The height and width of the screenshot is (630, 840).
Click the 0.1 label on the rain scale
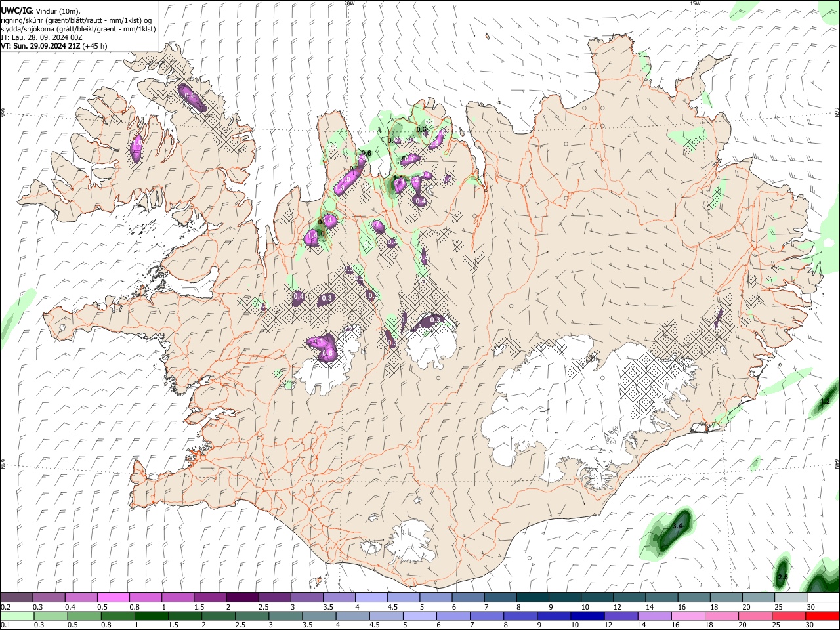5,625
